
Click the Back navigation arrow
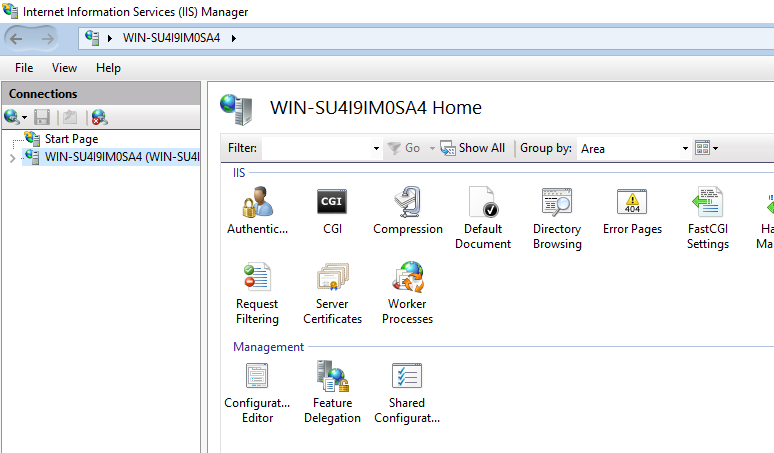(16, 38)
